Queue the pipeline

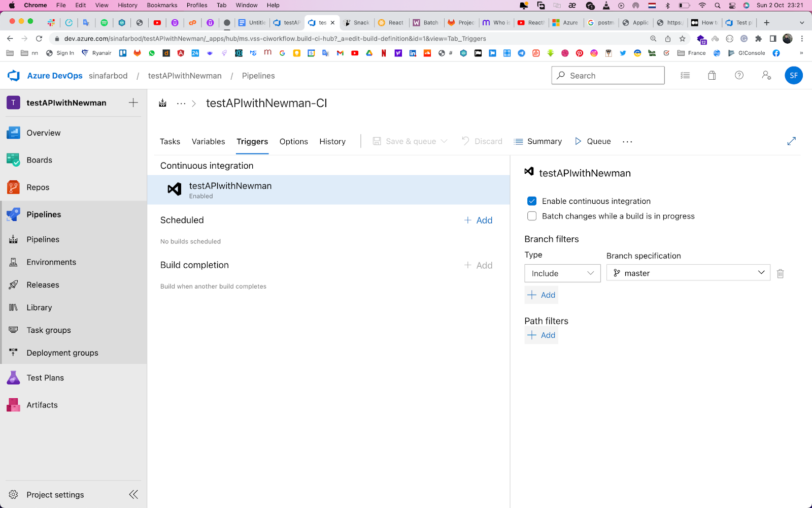tap(593, 141)
